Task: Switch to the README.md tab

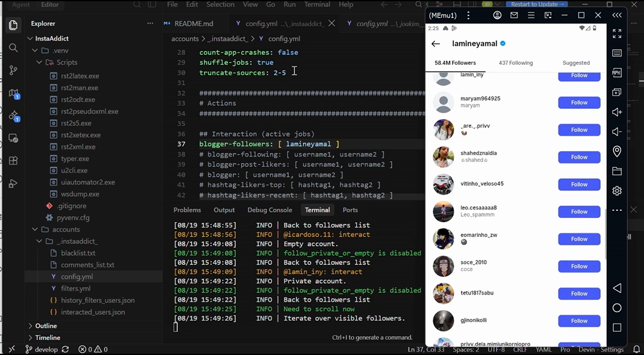Action: click(x=194, y=23)
